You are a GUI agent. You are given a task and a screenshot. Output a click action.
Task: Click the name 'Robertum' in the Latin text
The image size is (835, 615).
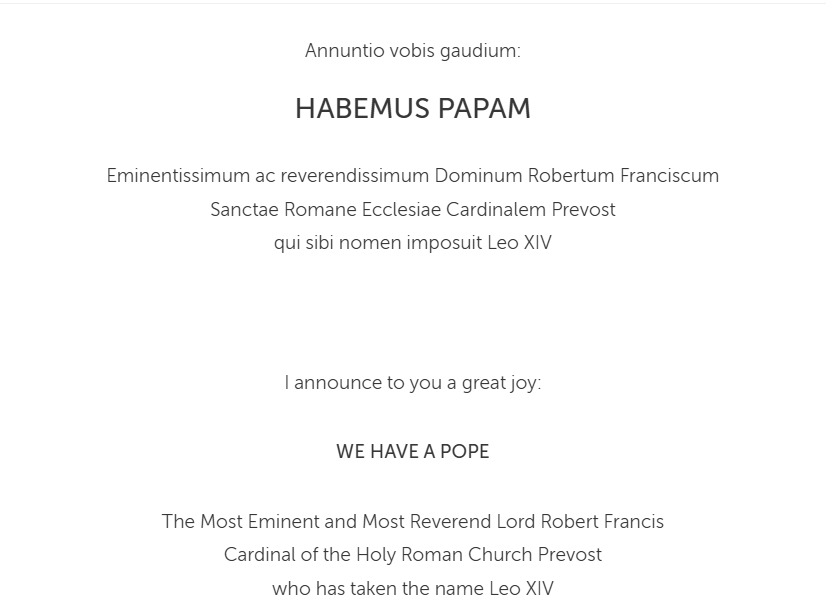(x=571, y=176)
